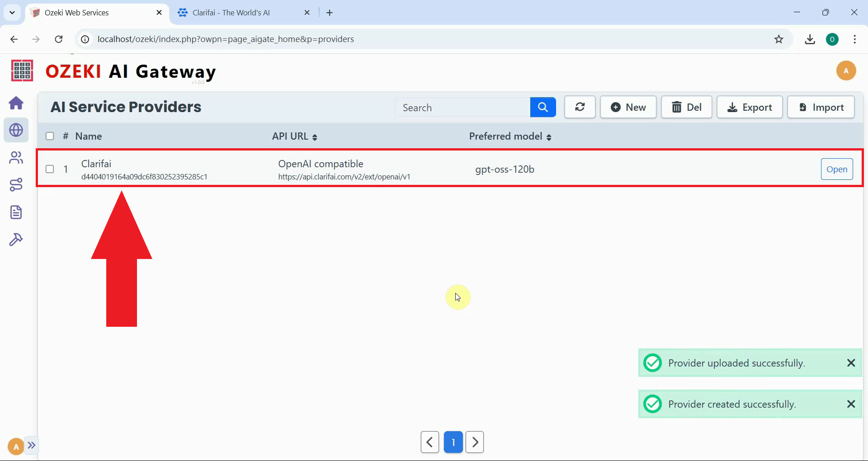Go to page 1 in pagination
Image resolution: width=868 pixels, height=461 pixels.
click(x=453, y=442)
